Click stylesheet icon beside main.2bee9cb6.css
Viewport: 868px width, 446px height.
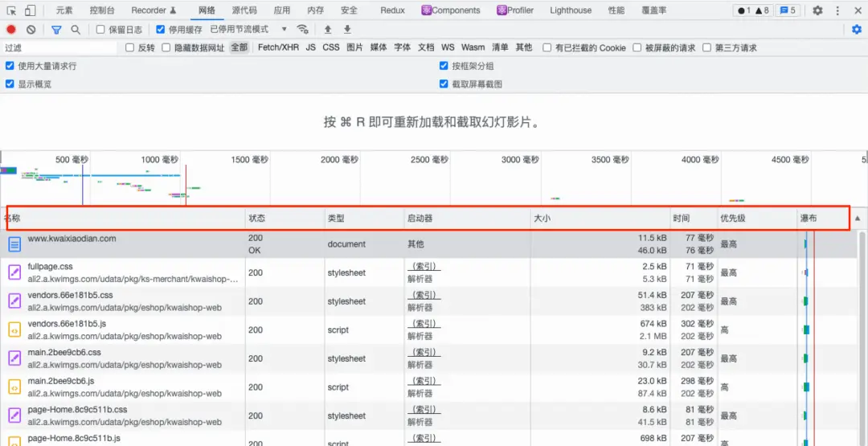coord(15,358)
